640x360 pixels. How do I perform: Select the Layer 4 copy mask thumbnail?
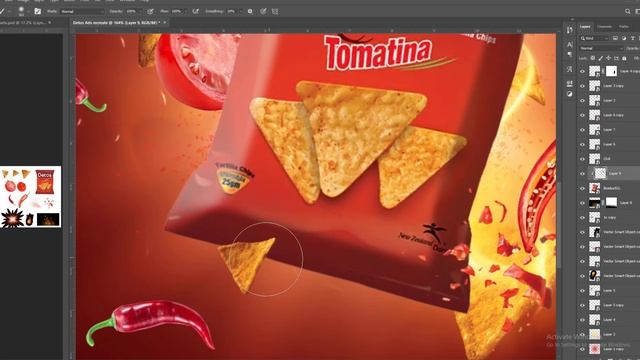pyautogui.click(x=611, y=71)
